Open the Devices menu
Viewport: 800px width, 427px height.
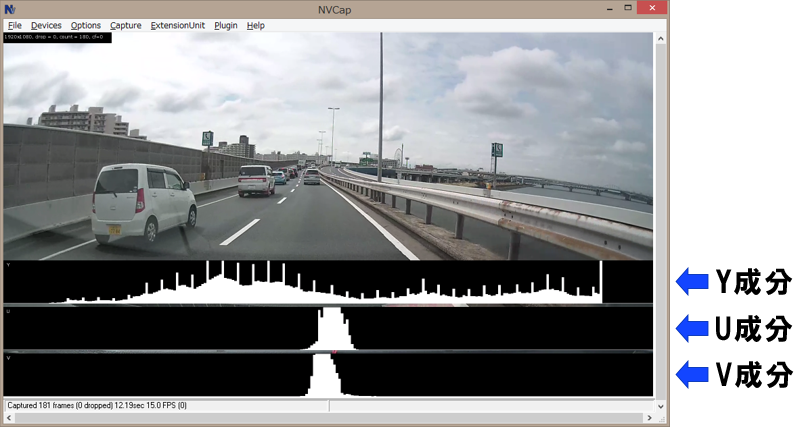[46, 25]
